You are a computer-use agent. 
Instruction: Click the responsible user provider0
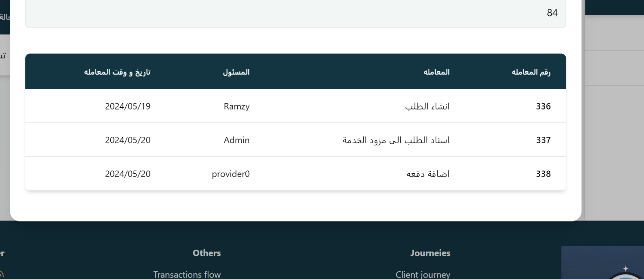click(231, 174)
